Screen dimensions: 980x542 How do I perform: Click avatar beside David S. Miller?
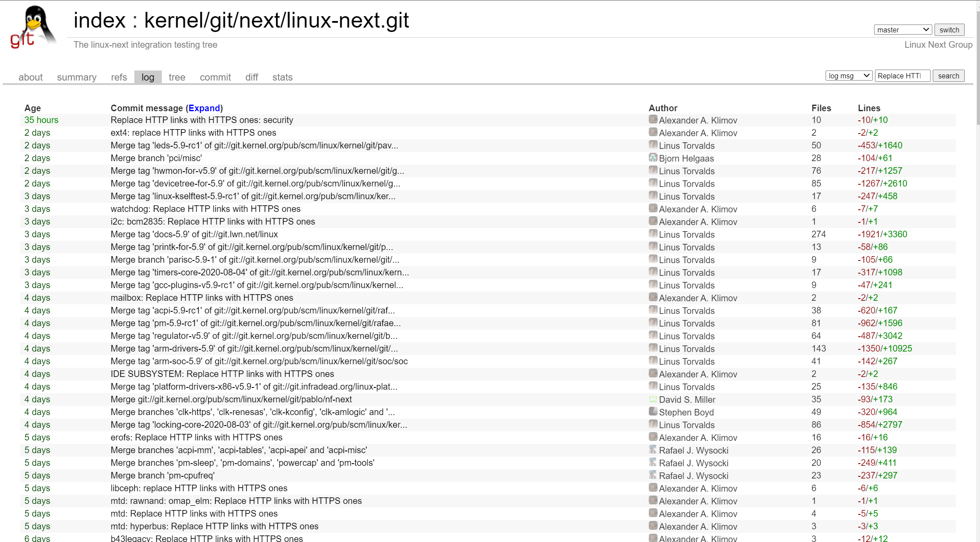[x=653, y=398]
